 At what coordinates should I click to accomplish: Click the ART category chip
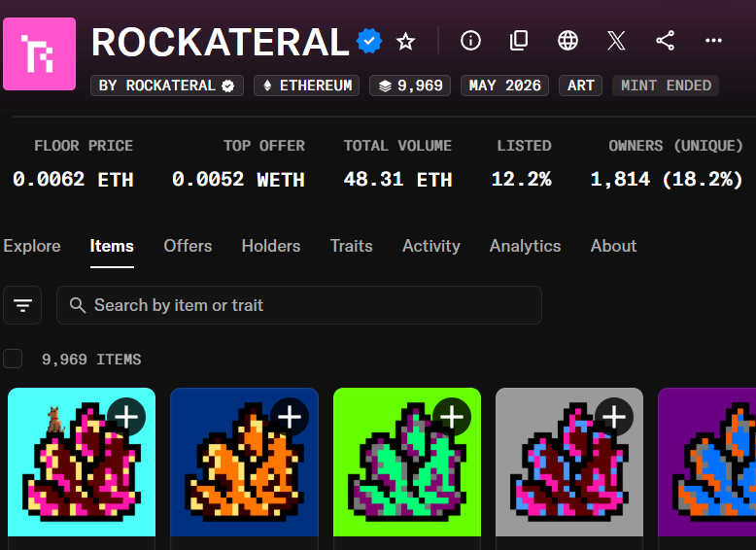click(580, 86)
